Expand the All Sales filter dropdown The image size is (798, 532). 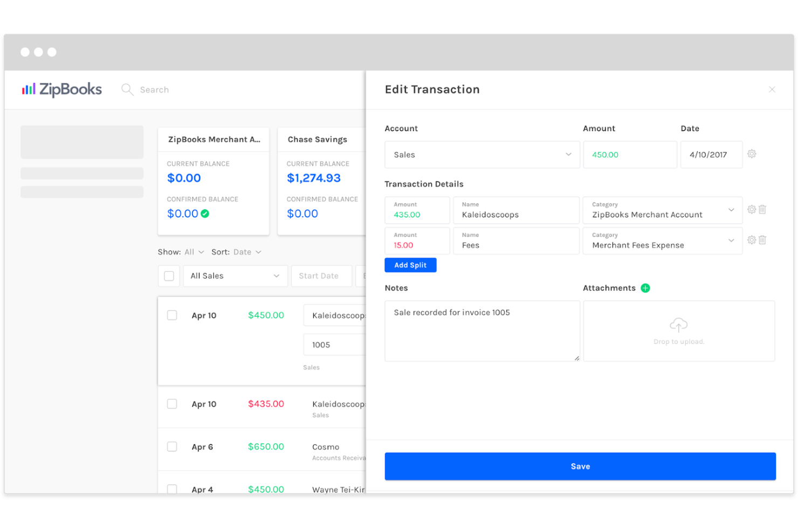tap(235, 275)
